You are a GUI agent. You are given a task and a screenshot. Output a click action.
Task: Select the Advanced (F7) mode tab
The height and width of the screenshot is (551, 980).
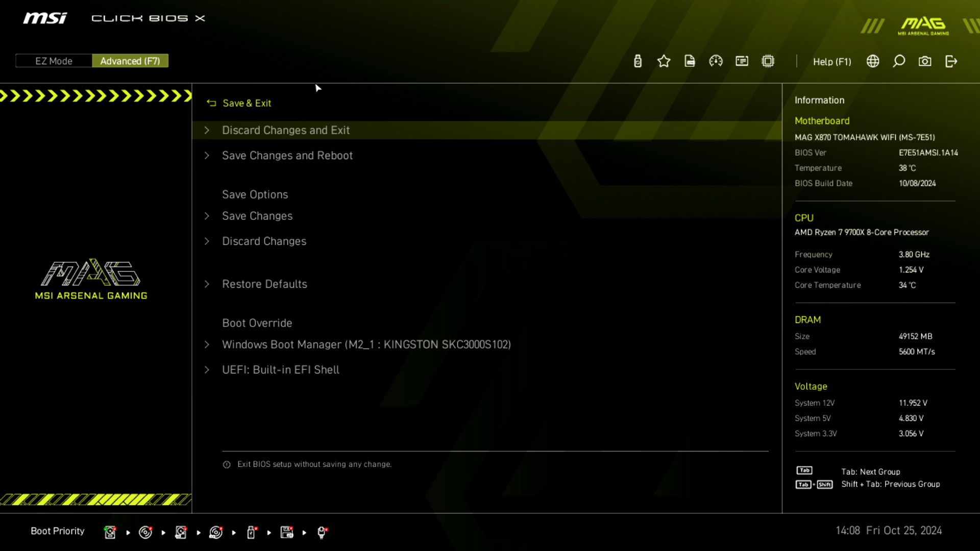click(130, 61)
